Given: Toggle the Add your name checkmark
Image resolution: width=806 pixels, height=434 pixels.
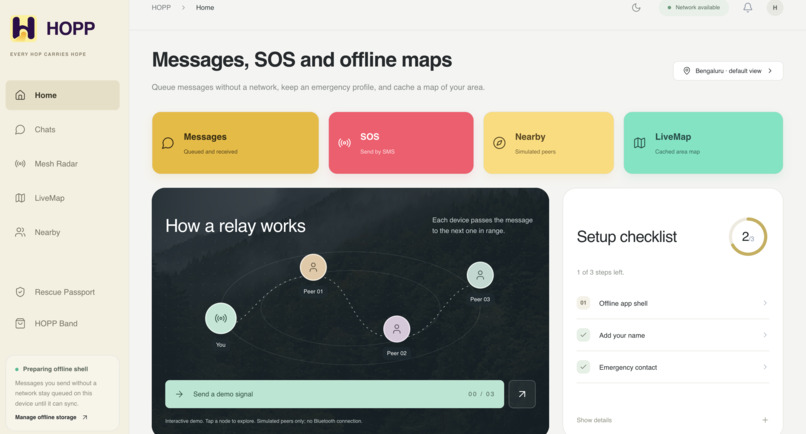Looking at the screenshot, I should pyautogui.click(x=583, y=335).
